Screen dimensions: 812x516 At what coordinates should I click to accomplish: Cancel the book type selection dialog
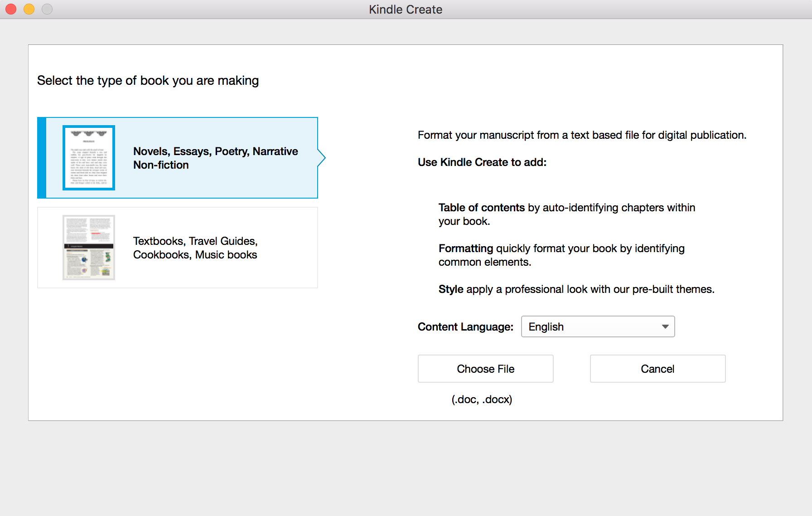tap(657, 369)
